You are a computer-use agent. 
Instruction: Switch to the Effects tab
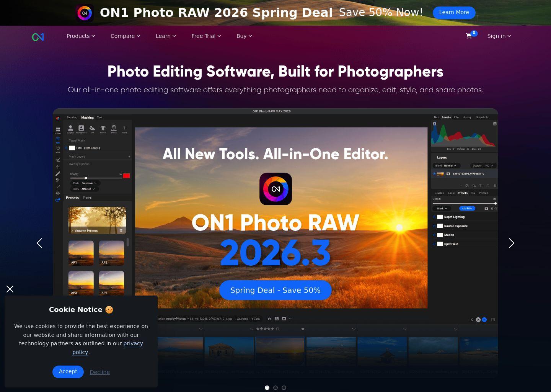pos(463,193)
